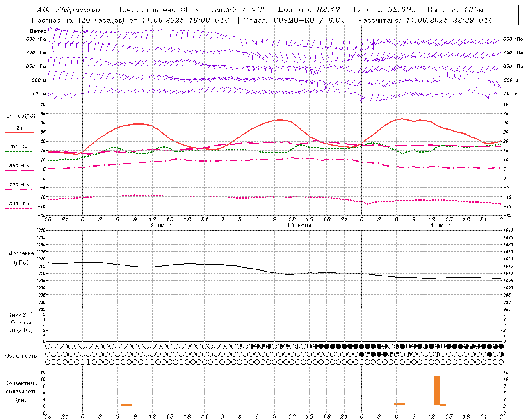Screen dimensions: 525x420
Task: Click the "Прогноз на 120 часа(ов)" text
Action: (x=79, y=20)
